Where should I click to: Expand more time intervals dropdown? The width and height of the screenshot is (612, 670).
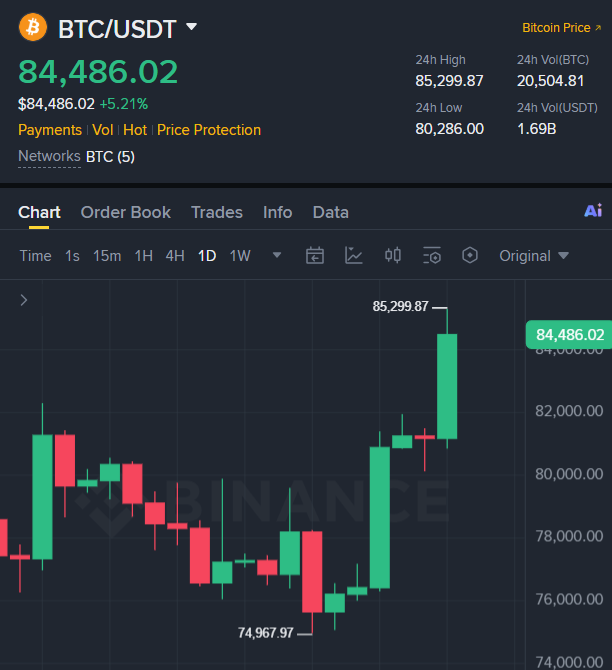click(x=277, y=256)
